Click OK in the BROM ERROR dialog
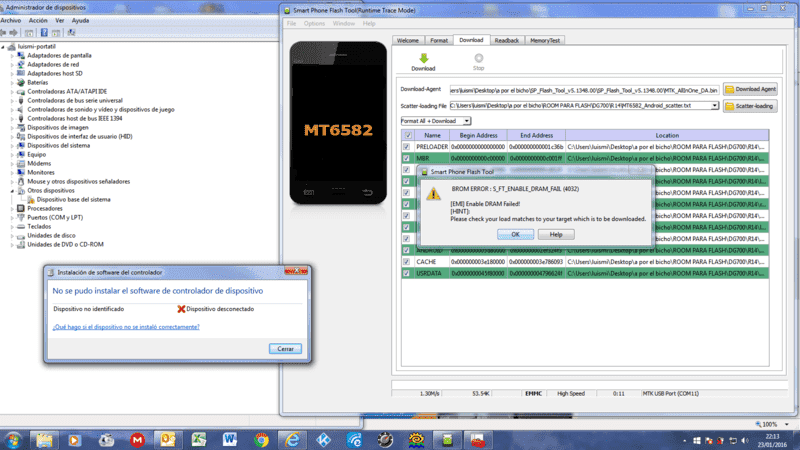The height and width of the screenshot is (450, 800). click(x=515, y=234)
